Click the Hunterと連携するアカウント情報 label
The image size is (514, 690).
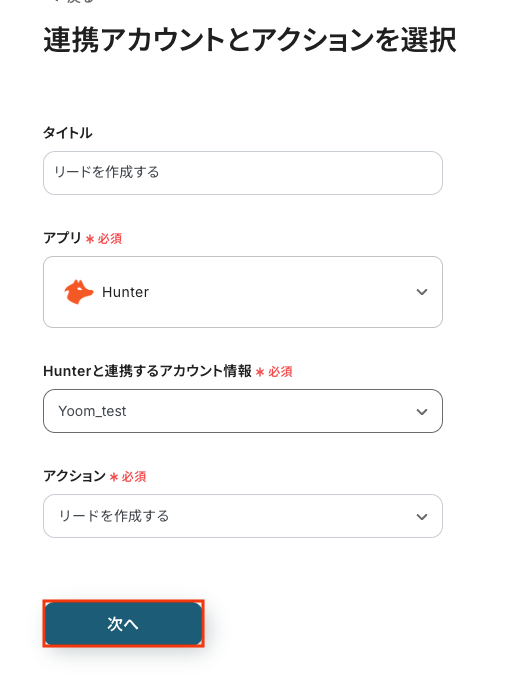147,371
